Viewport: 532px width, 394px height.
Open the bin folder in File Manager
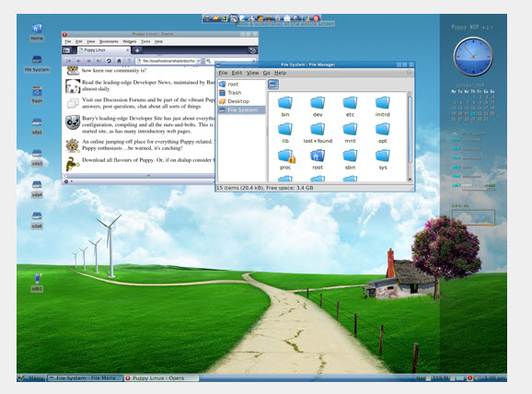click(x=285, y=107)
